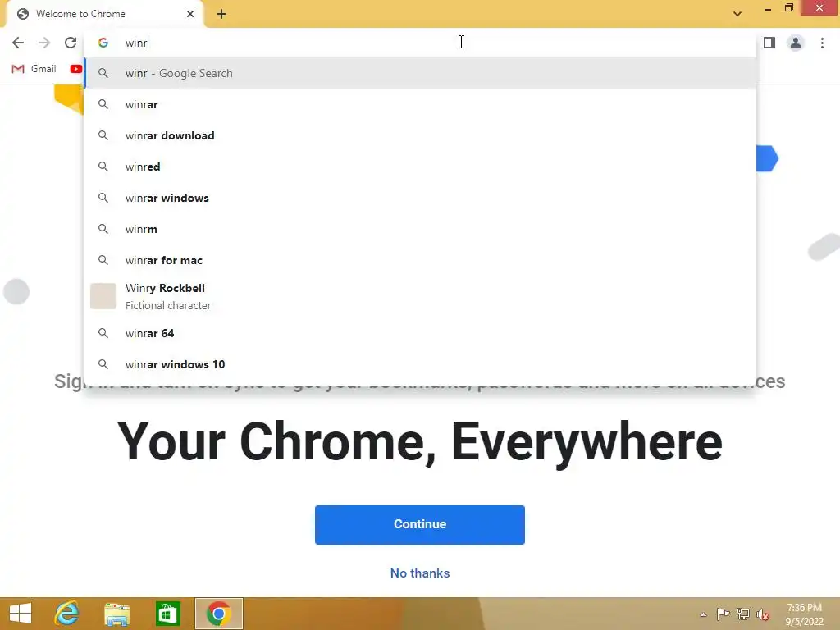
Task: Pick the winrar windows suggestion
Action: click(x=420, y=198)
